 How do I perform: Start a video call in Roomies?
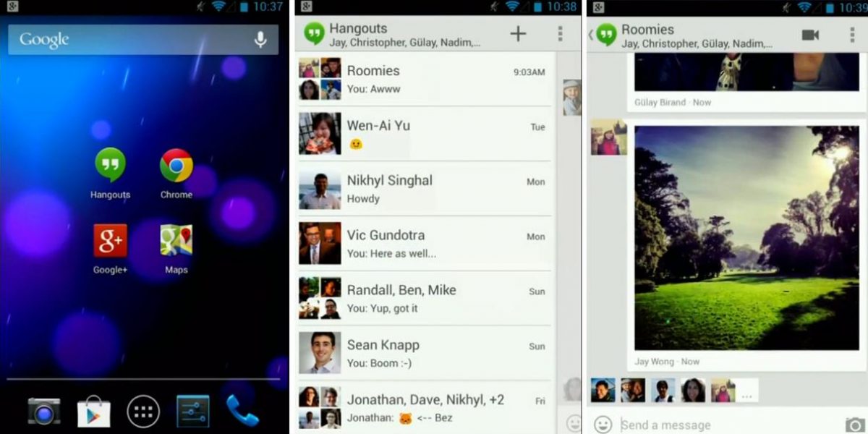(810, 35)
